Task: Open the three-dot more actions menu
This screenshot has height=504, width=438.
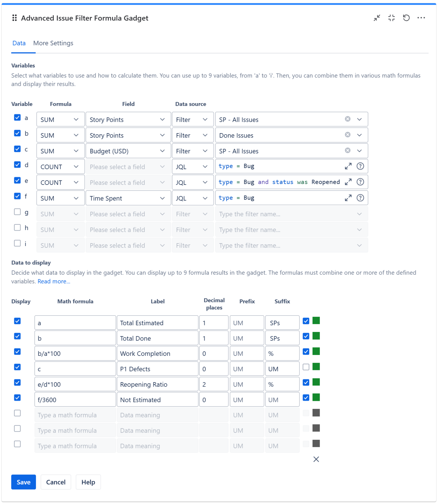Action: tap(421, 18)
